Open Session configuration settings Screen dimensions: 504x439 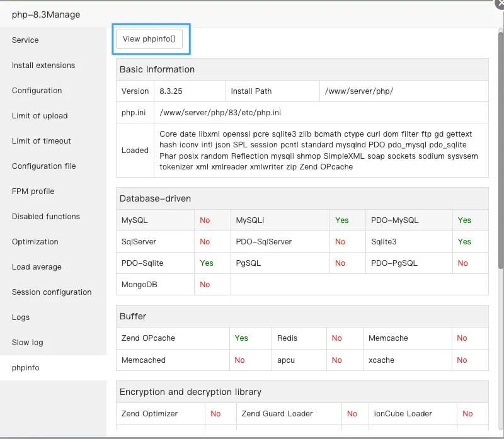click(52, 292)
